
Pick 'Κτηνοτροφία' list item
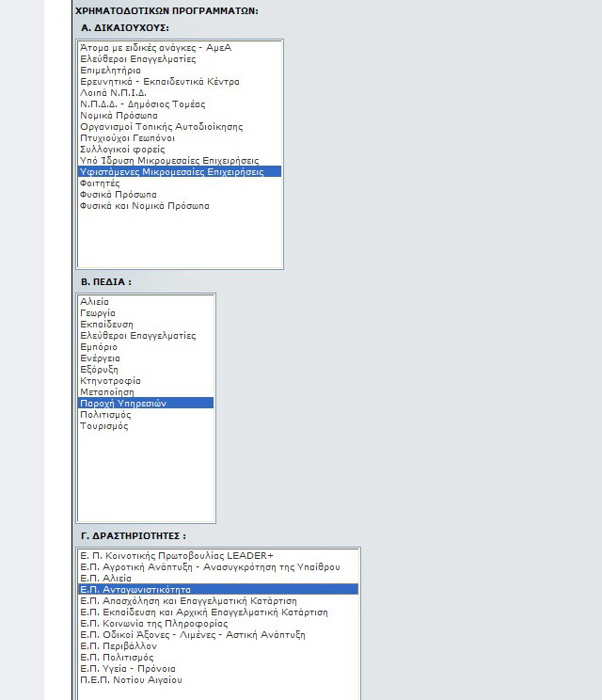pyautogui.click(x=146, y=381)
